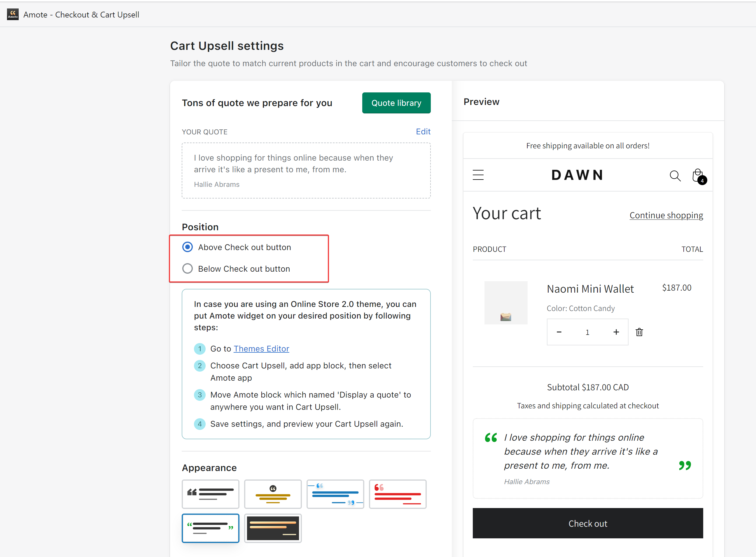Choose the dark background quote style
Viewport: 756px width, 557px height.
(273, 528)
